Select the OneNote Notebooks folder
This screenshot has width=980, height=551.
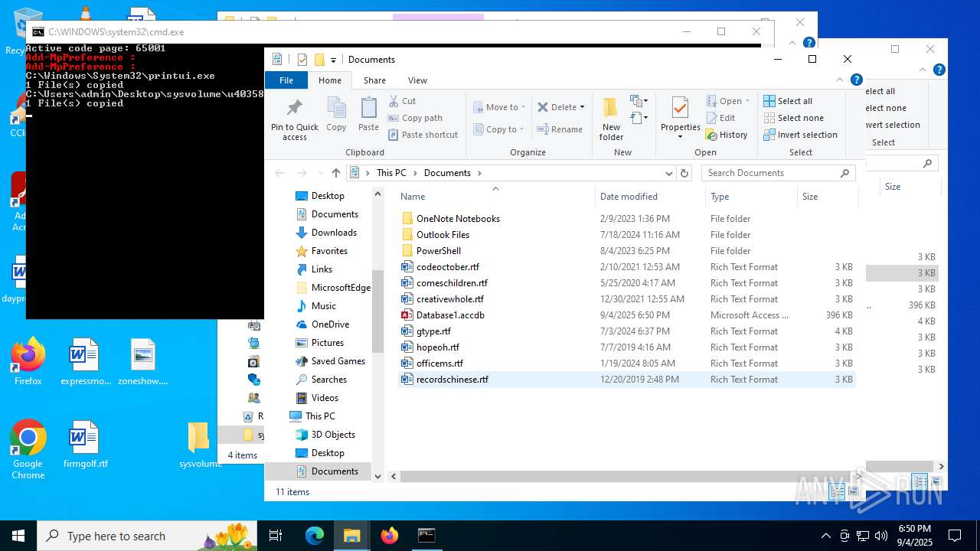(458, 219)
